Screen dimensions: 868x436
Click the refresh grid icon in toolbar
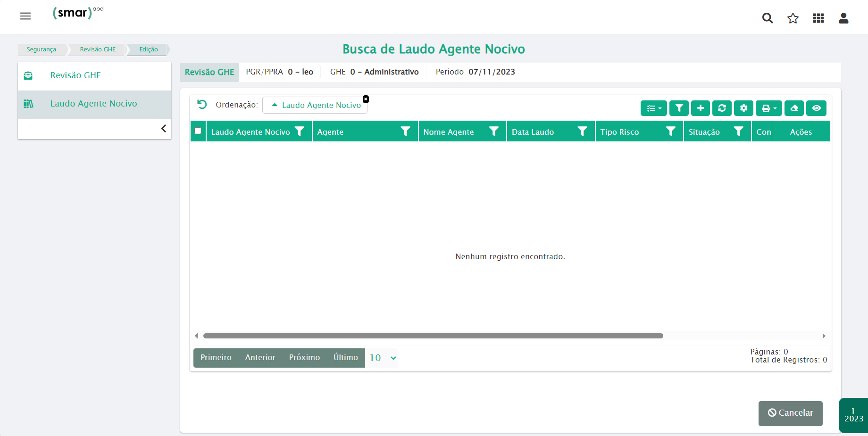pos(722,108)
